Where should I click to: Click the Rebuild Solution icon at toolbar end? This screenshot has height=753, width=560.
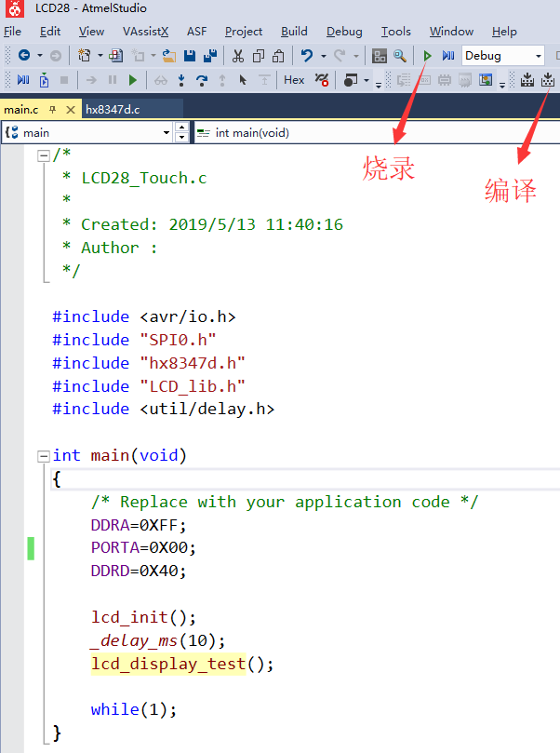(x=548, y=80)
